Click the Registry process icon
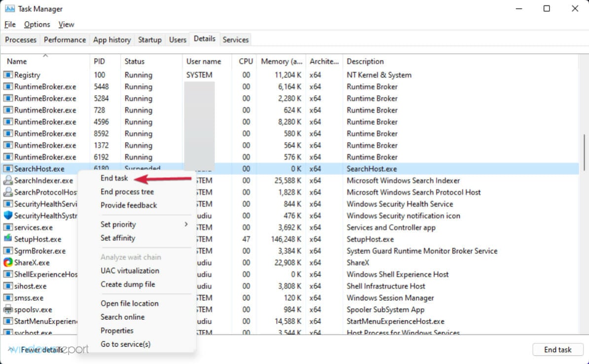The image size is (589, 364). tap(7, 75)
